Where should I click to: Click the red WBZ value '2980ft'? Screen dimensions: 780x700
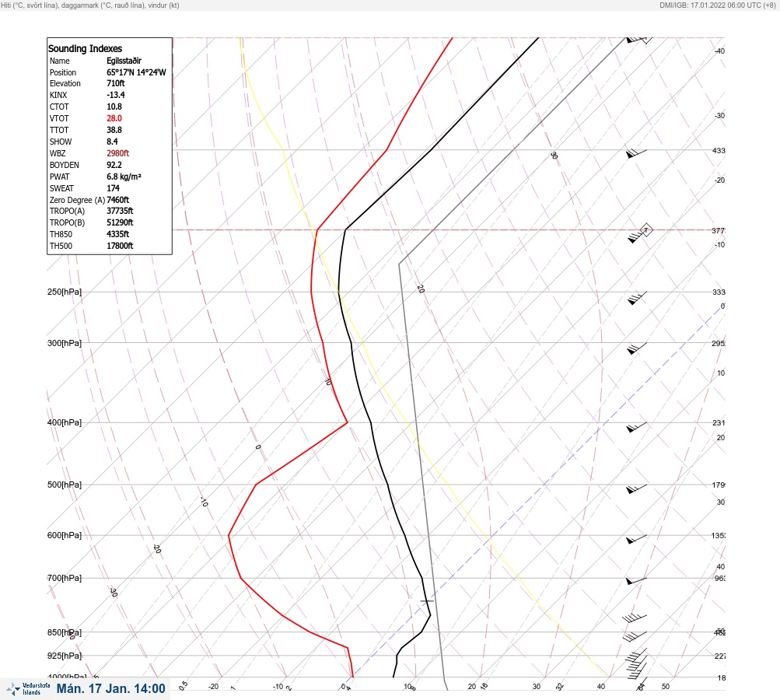click(118, 153)
